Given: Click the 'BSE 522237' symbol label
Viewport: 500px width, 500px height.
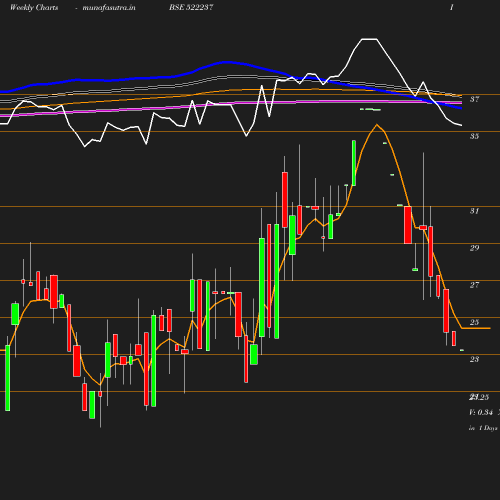Looking at the screenshot, I should [191, 7].
